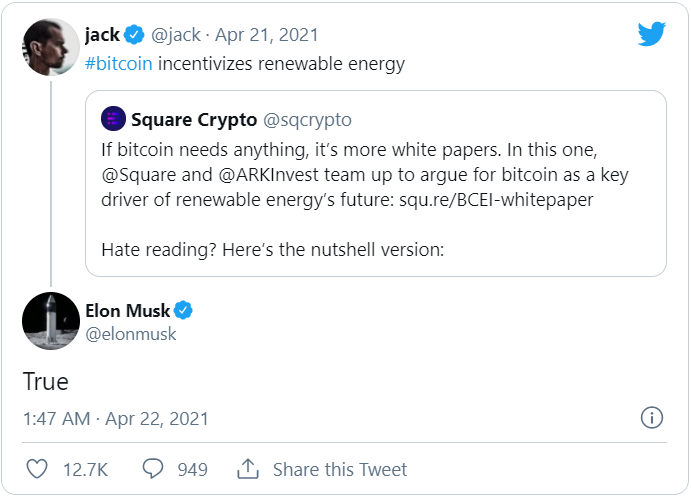Click the @jack handle
Image resolution: width=691 pixels, height=499 pixels.
178,36
